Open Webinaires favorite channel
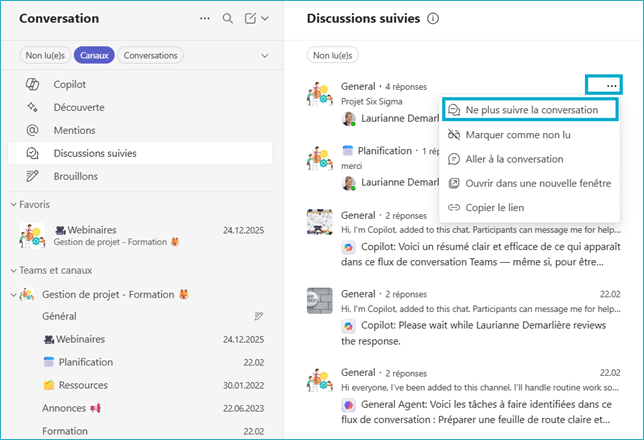This screenshot has height=440, width=644. click(140, 235)
